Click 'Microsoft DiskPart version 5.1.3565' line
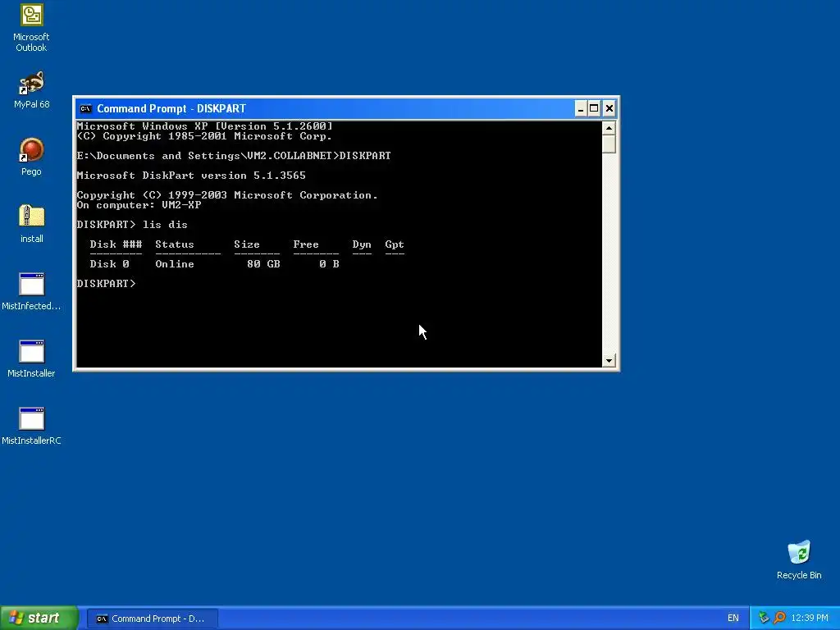The width and height of the screenshot is (840, 630). 191,176
